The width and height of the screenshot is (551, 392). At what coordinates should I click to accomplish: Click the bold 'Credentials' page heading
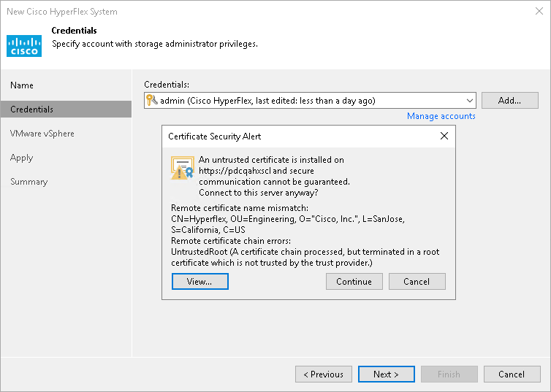tap(74, 31)
